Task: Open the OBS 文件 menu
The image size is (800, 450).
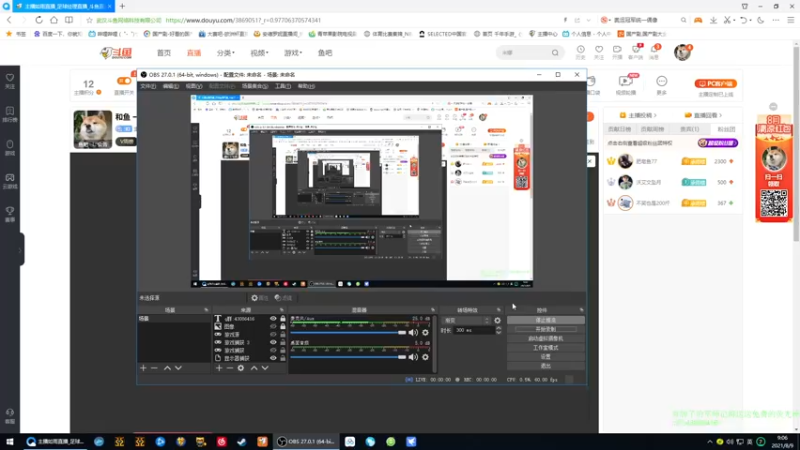Action: (x=148, y=86)
